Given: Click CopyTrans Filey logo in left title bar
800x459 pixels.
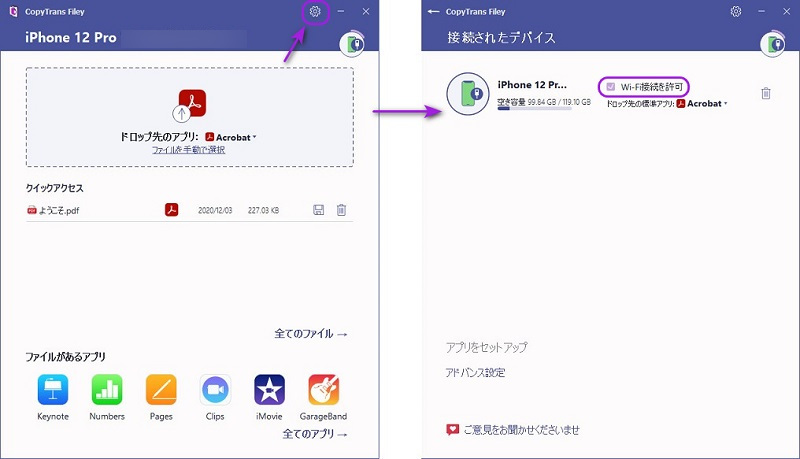Looking at the screenshot, I should coord(14,11).
